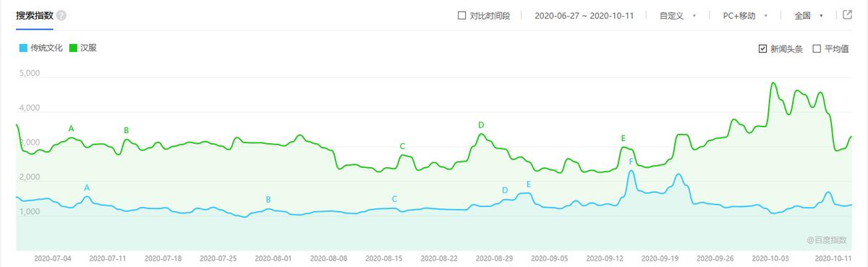868x267 pixels.
Task: Click the green 汉服 legend swatch
Action: [x=74, y=48]
